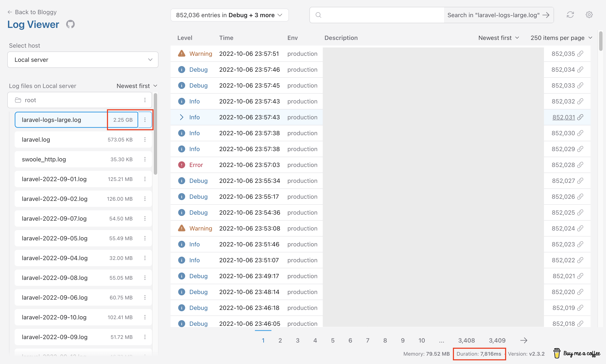This screenshot has width=606, height=364.
Task: Open options menu for laravel-2022-09-02.log
Action: [x=145, y=199]
